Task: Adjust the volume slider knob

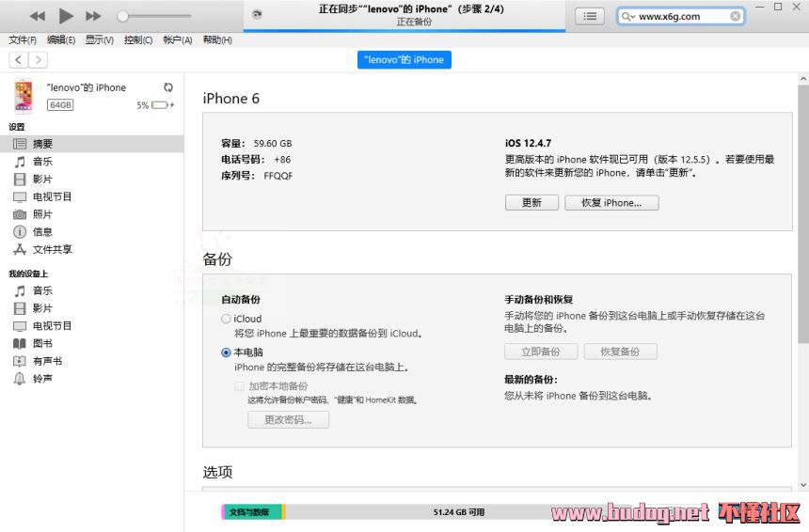Action: [123, 17]
